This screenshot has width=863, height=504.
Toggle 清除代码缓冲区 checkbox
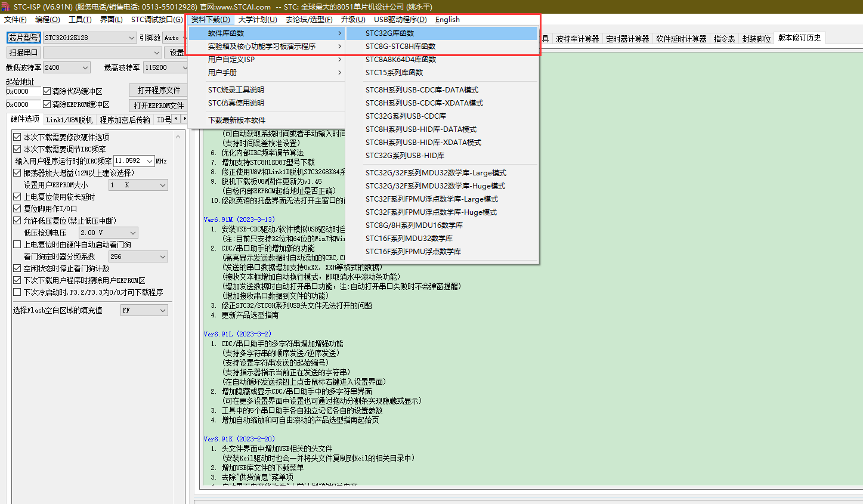[x=47, y=91]
